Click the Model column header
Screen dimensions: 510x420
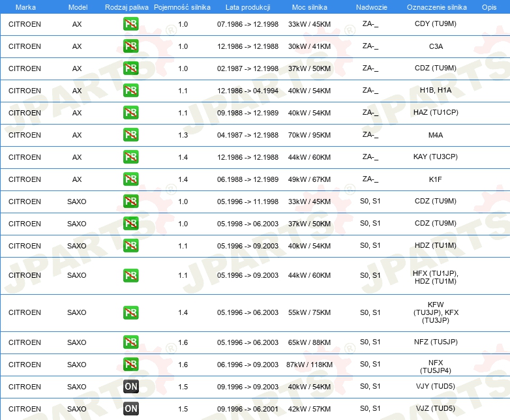tap(78, 7)
